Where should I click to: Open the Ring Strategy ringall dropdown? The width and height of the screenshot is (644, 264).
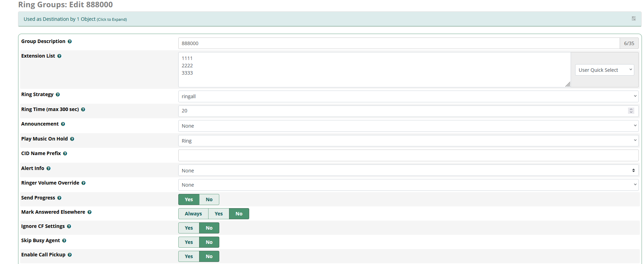(x=408, y=96)
